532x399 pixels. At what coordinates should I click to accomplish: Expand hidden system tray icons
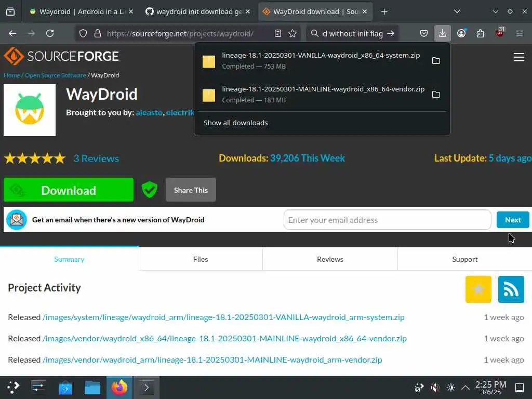[465, 388]
